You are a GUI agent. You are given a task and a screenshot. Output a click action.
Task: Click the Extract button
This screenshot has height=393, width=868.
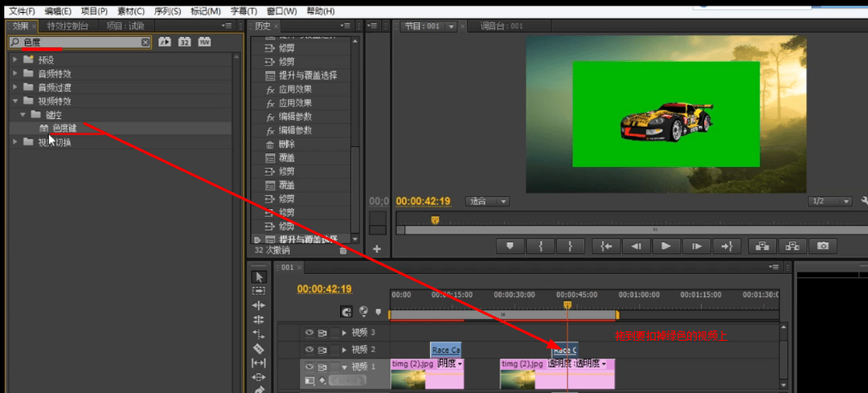792,246
